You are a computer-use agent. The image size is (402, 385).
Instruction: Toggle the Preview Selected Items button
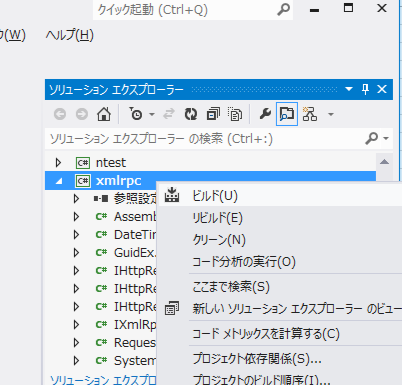[287, 114]
